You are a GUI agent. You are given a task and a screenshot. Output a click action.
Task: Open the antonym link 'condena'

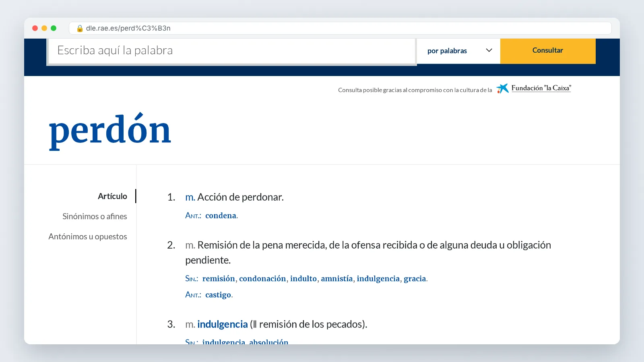click(221, 216)
